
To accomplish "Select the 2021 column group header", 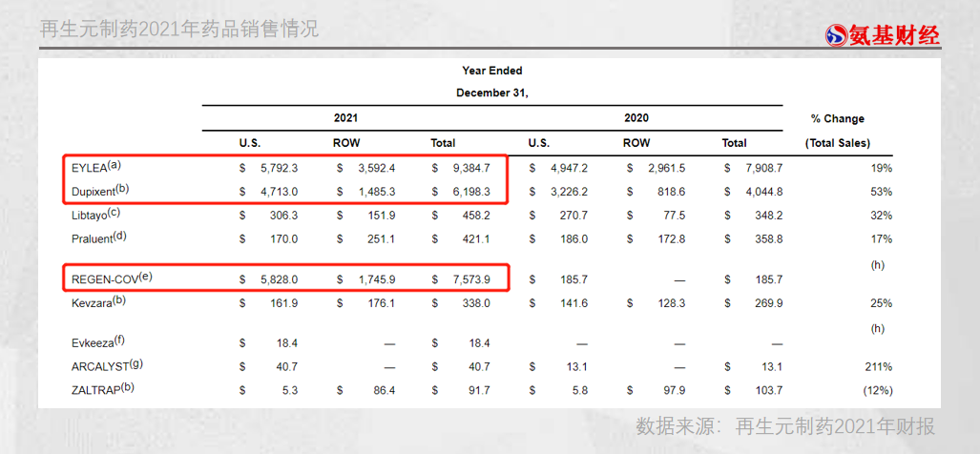I will (x=345, y=118).
